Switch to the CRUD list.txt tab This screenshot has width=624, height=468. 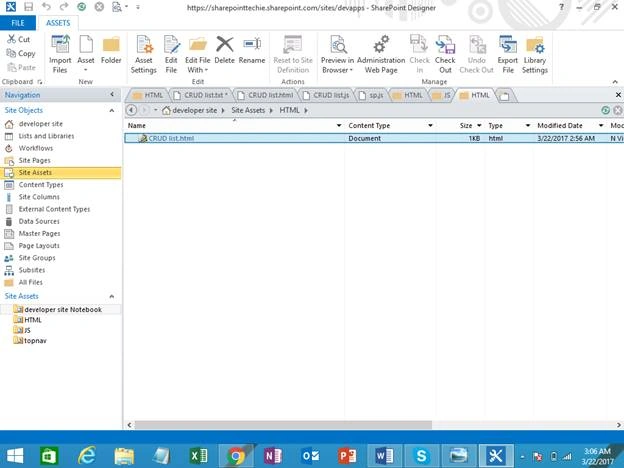click(201, 96)
